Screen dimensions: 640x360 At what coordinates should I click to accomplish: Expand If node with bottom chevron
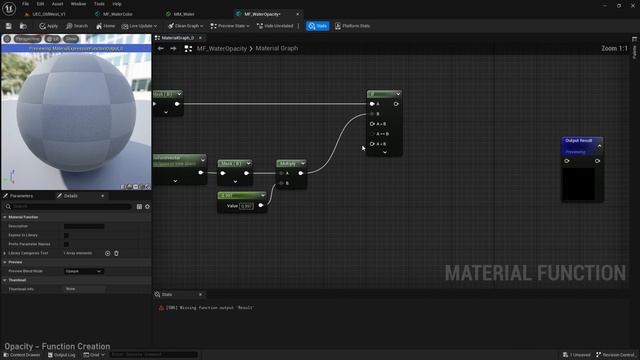pyautogui.click(x=384, y=152)
